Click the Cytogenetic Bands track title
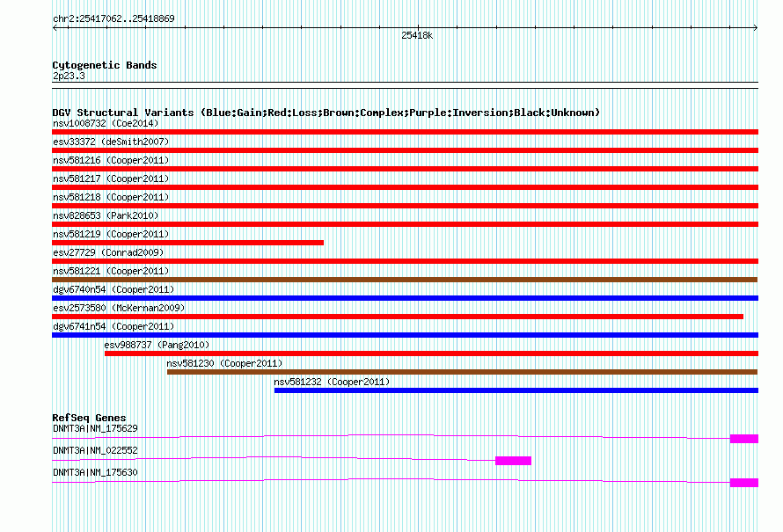This screenshot has height=532, width=783. (105, 65)
